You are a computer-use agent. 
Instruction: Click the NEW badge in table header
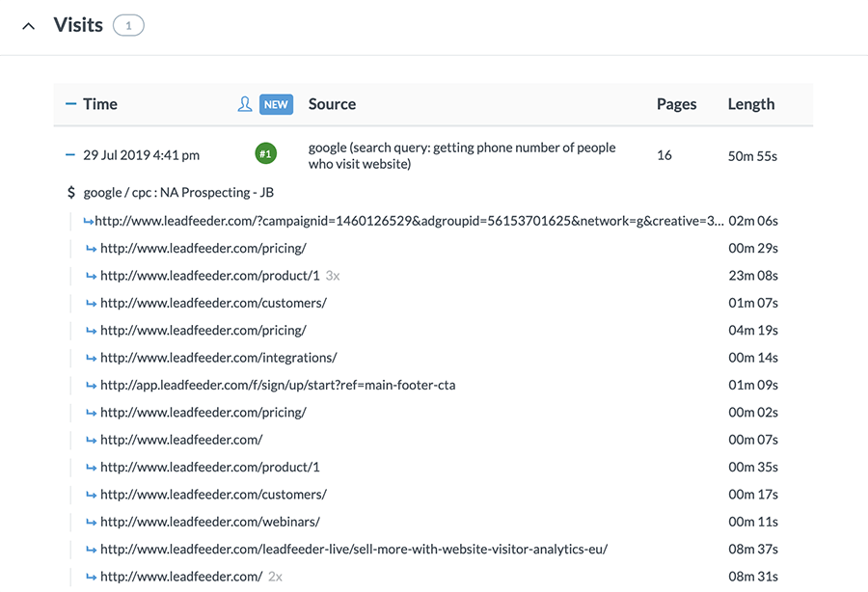[276, 104]
